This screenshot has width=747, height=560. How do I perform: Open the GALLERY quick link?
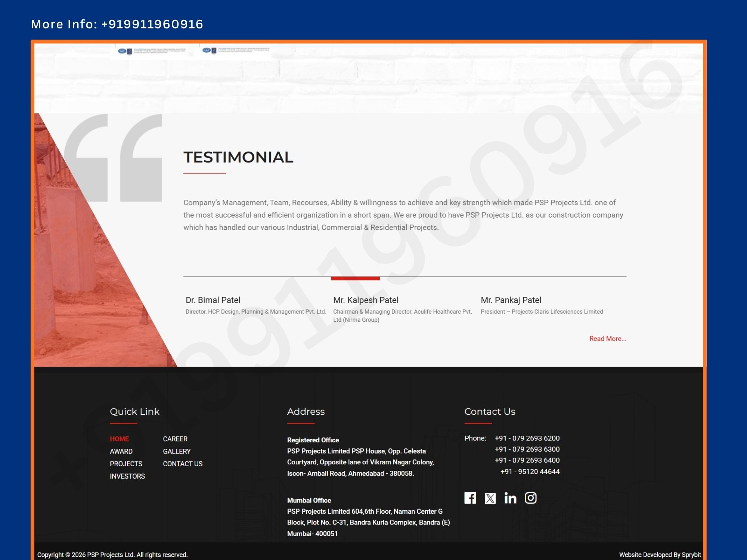click(177, 451)
